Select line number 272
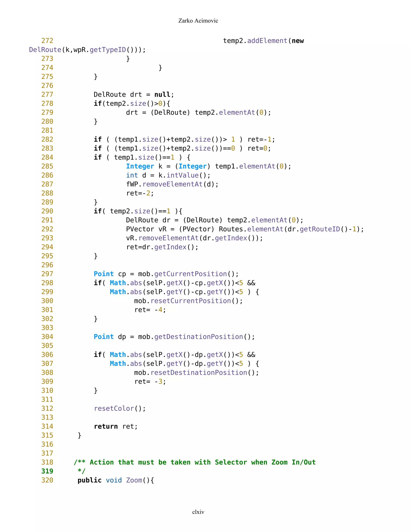This screenshot has width=411, height=532. click(47, 41)
